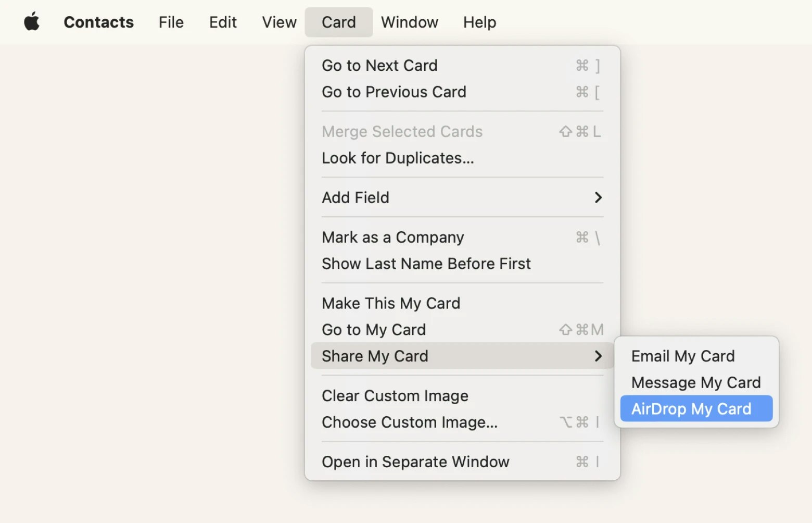Image resolution: width=812 pixels, height=523 pixels.
Task: Choose Clear Custom Image
Action: [x=462, y=396]
